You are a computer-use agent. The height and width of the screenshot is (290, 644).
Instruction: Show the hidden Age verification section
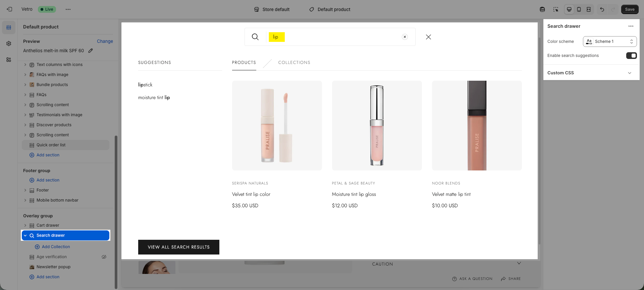pos(104,257)
